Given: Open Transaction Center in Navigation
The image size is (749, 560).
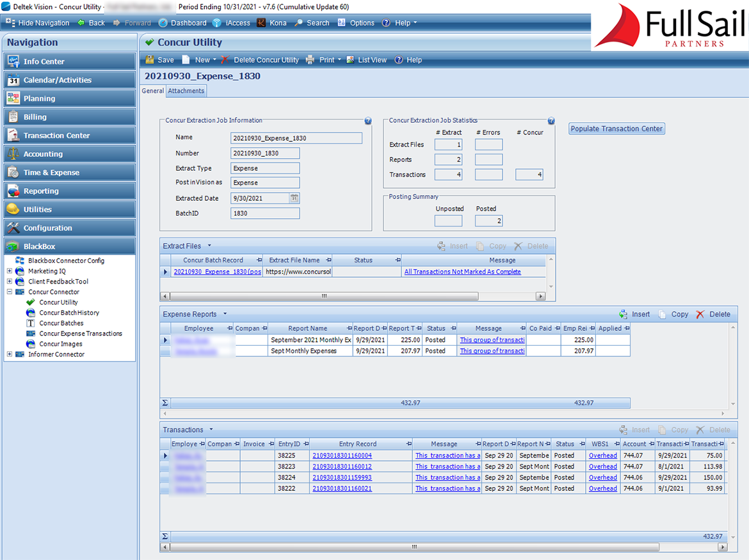Looking at the screenshot, I should 70,135.
